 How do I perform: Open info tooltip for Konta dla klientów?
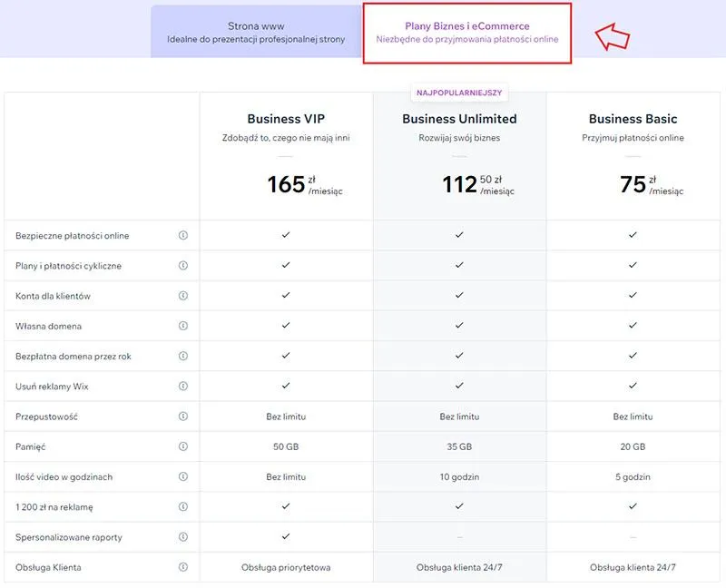(x=182, y=296)
